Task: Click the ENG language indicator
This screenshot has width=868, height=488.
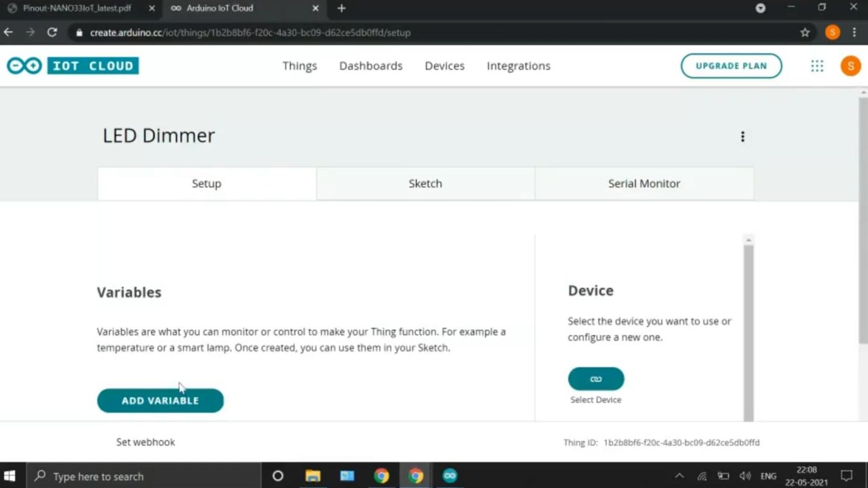Action: (x=768, y=476)
